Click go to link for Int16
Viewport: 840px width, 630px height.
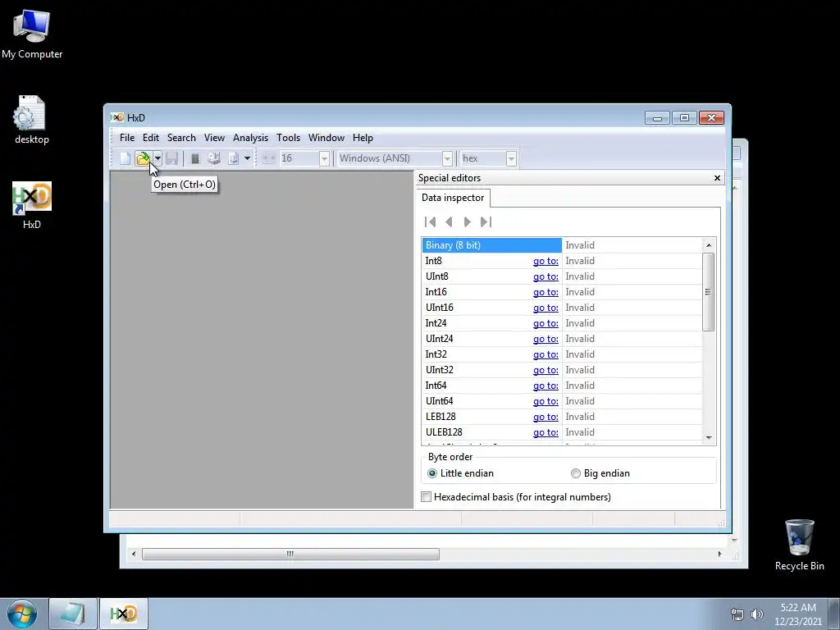coord(546,292)
